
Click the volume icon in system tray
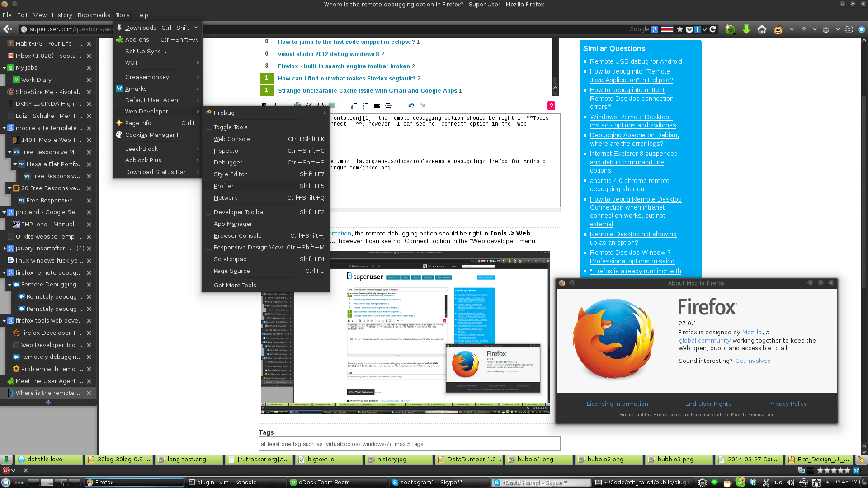[x=790, y=483]
